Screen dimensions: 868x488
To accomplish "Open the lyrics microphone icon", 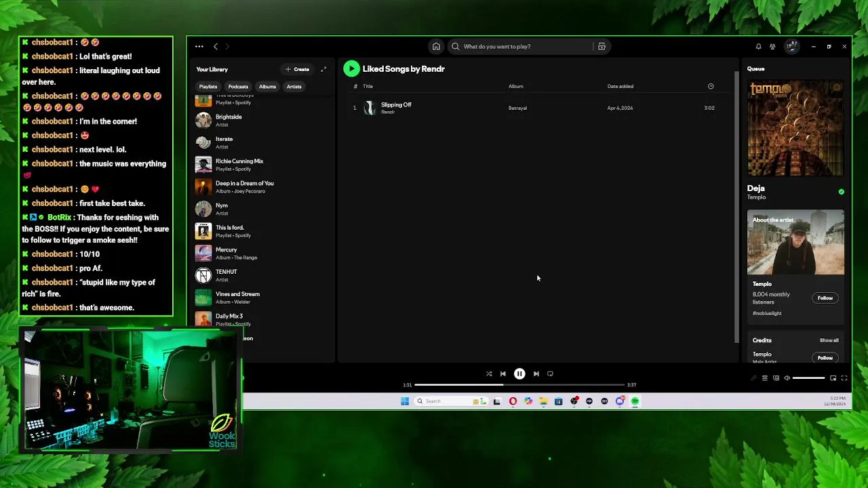I will (753, 378).
